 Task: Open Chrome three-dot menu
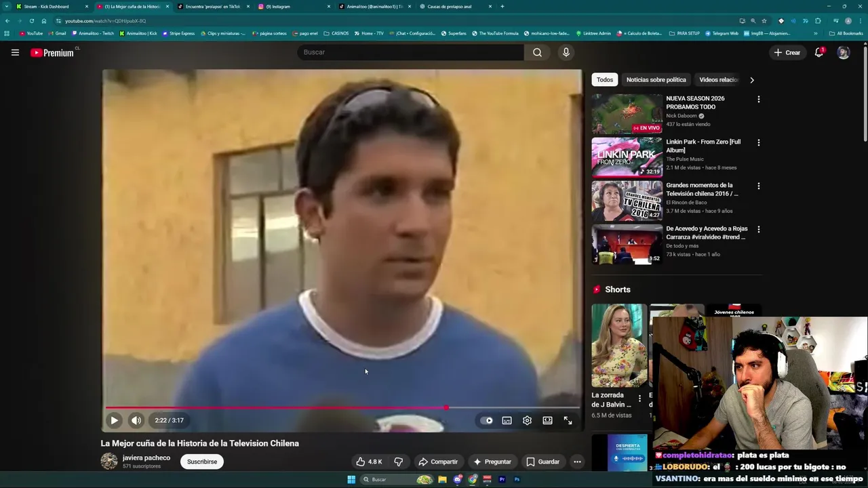coord(860,21)
